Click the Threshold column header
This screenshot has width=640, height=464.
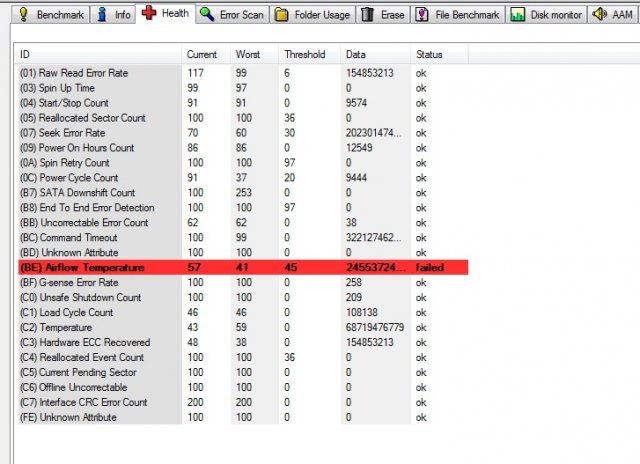(x=304, y=53)
